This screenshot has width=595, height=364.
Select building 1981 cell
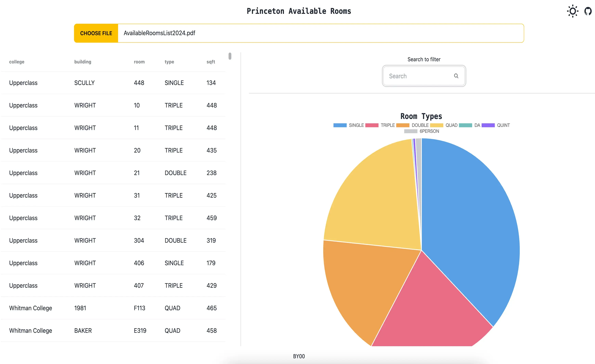click(x=80, y=308)
